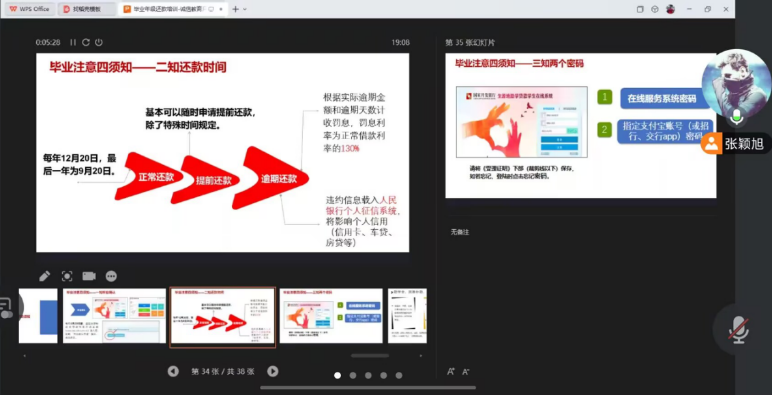Select slide 33 thumbnail in filmstrip
This screenshot has height=395, width=772.
coord(114,316)
